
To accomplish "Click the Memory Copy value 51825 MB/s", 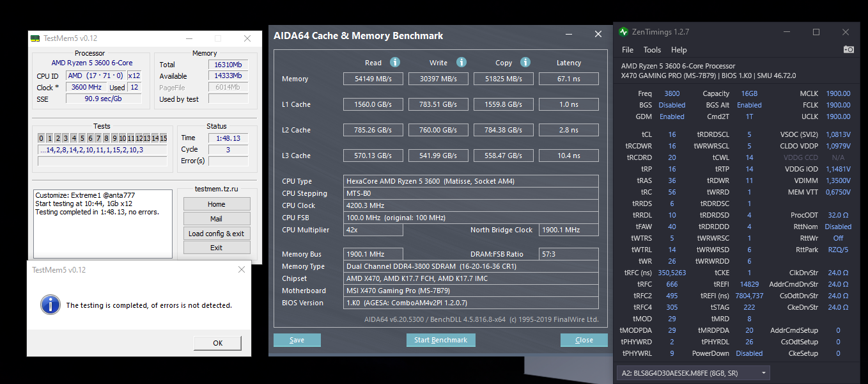I will click(x=504, y=79).
